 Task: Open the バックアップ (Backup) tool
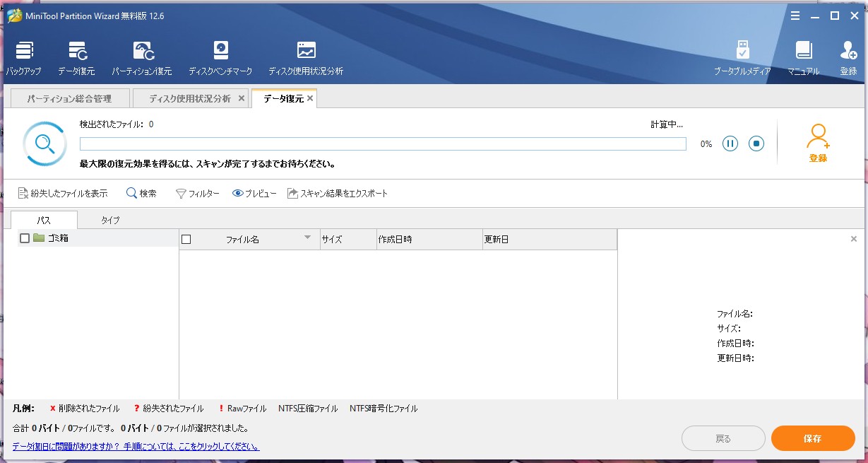[x=24, y=58]
